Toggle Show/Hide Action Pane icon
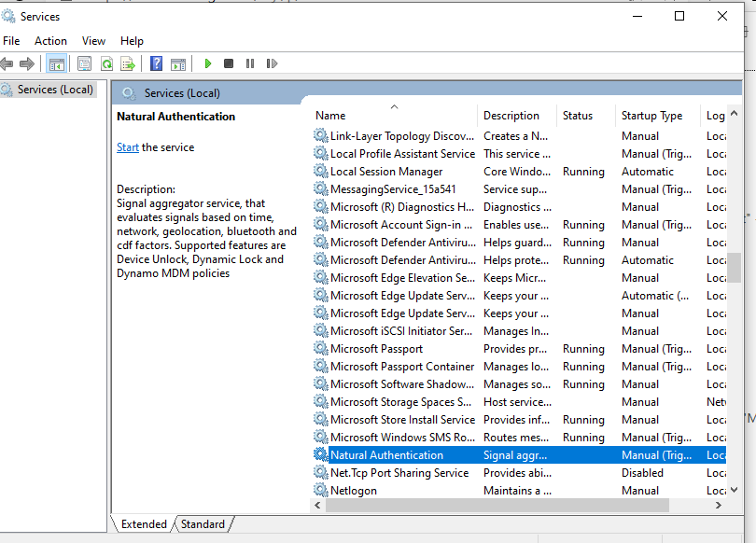 tap(178, 63)
